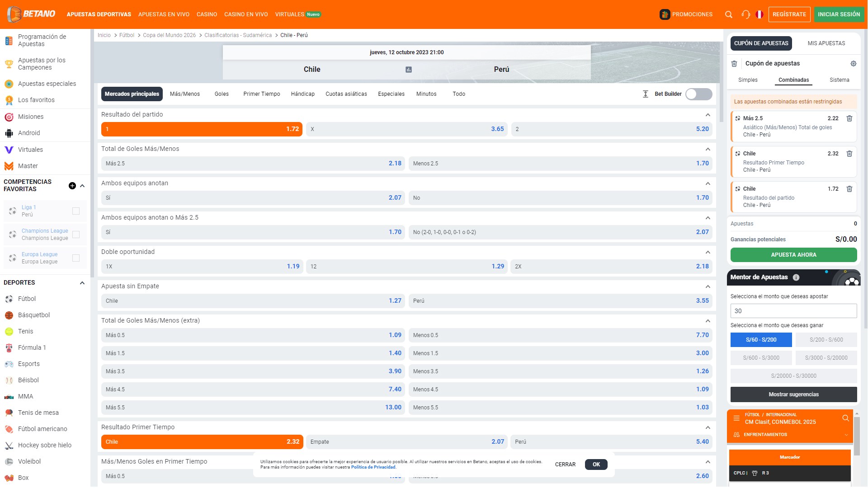
Task: Select the S/60 - S/200 winning range
Action: click(761, 340)
